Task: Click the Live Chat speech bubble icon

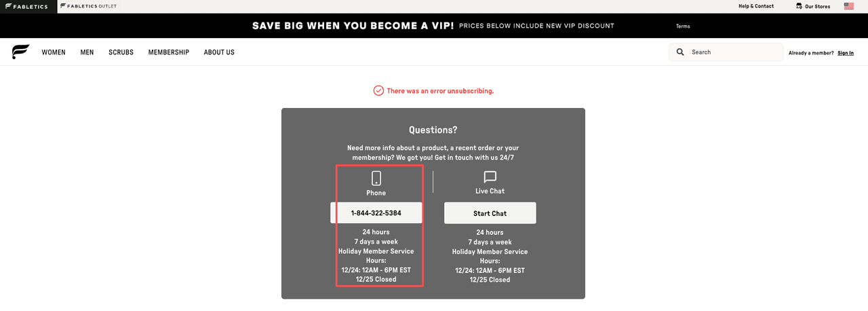Action: 490,177
